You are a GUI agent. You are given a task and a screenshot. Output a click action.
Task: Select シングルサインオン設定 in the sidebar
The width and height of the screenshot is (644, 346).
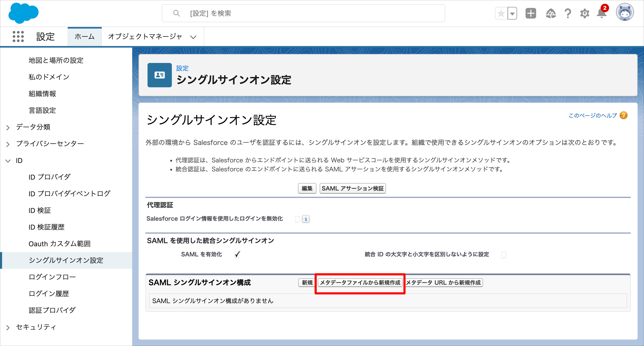click(66, 260)
